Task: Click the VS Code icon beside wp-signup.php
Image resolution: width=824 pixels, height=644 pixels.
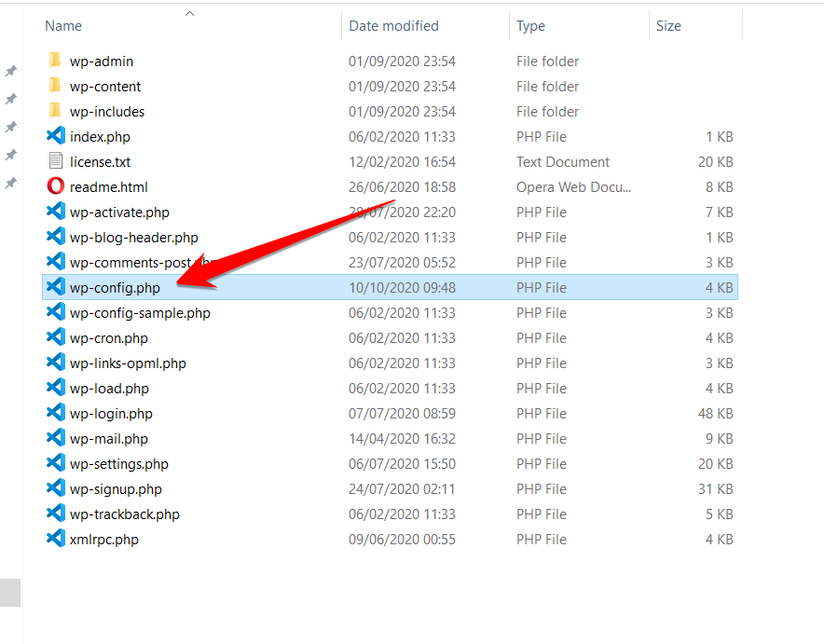Action: 56,488
